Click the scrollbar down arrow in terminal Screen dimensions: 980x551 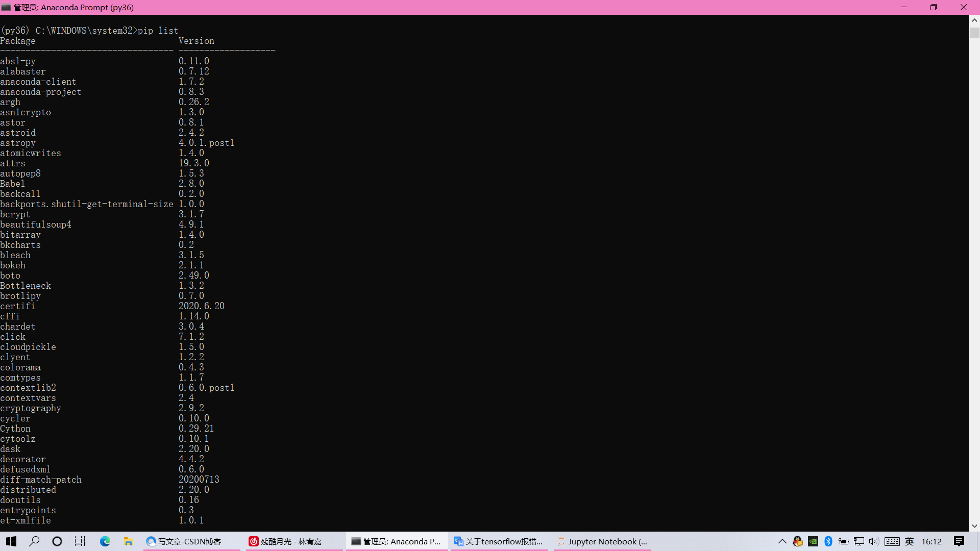pyautogui.click(x=974, y=526)
